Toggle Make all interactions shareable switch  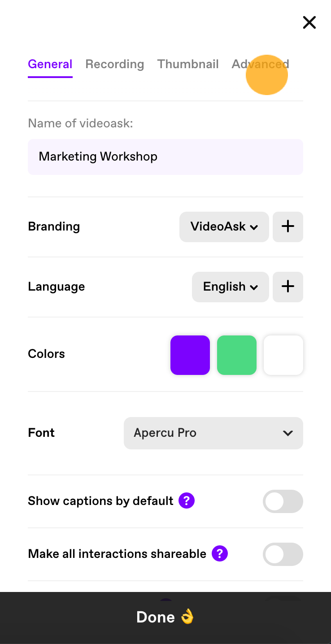[283, 554]
